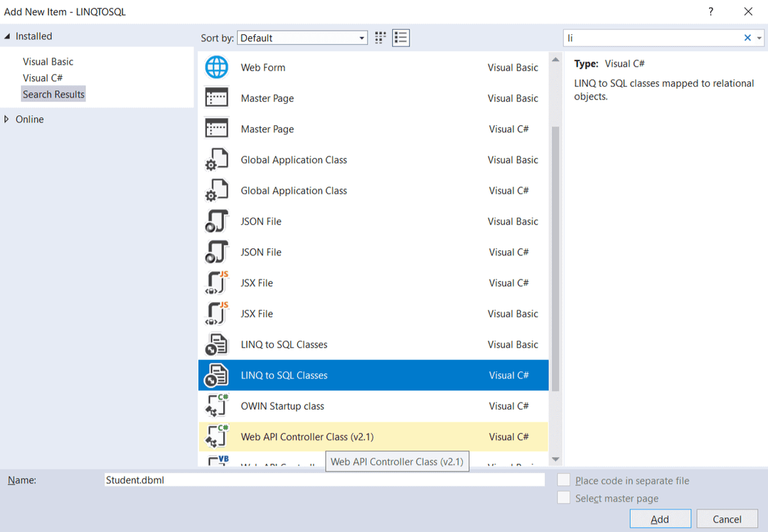Screen dimensions: 768x532
Task: Click the Cancel button
Action: [727, 519]
